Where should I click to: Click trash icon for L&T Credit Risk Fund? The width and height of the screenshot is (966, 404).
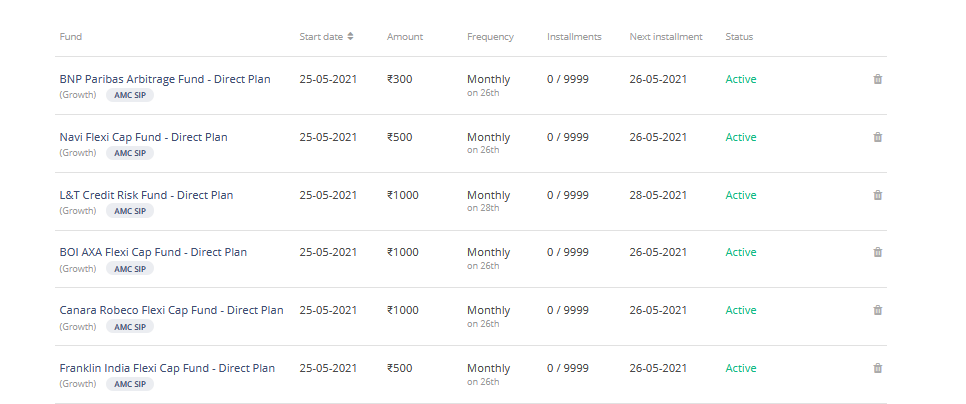878,195
